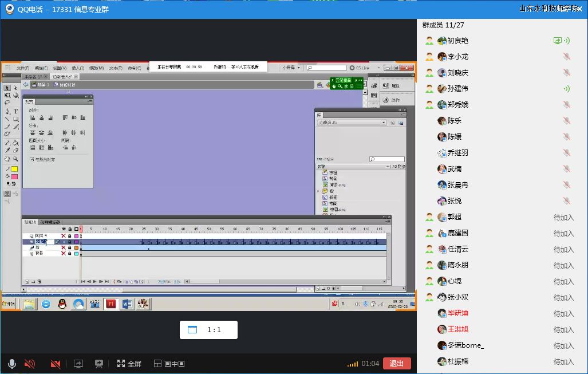
Task: Select the Zoom magnifier tool
Action: pyautogui.click(x=15, y=159)
